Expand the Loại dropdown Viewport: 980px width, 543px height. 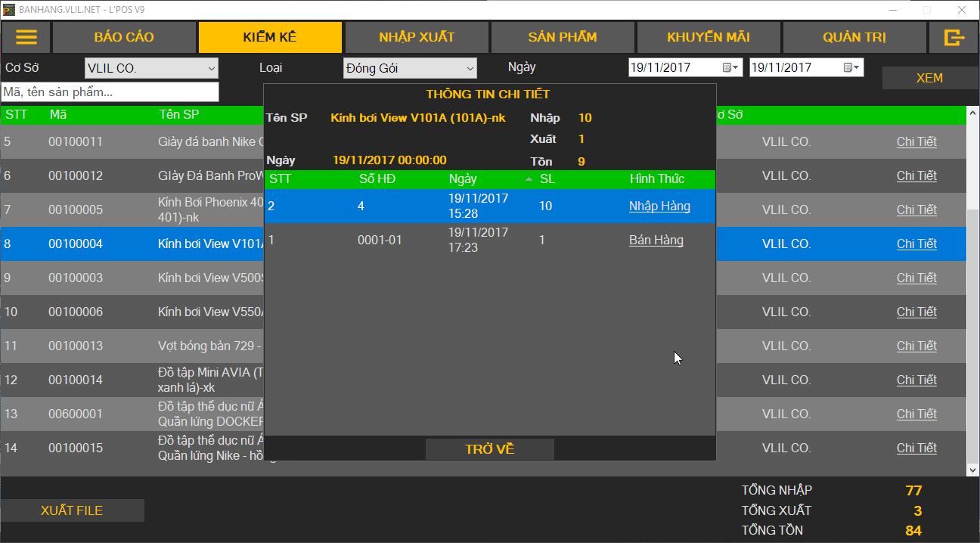click(x=470, y=69)
